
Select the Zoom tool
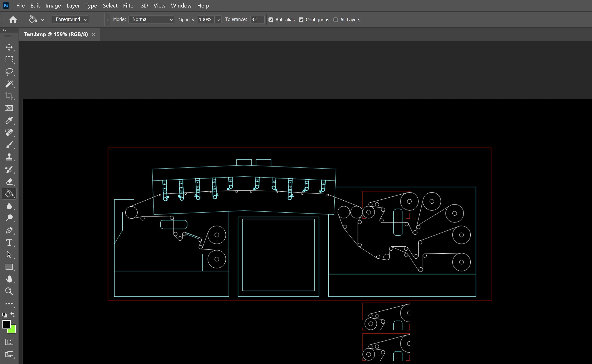[9, 291]
